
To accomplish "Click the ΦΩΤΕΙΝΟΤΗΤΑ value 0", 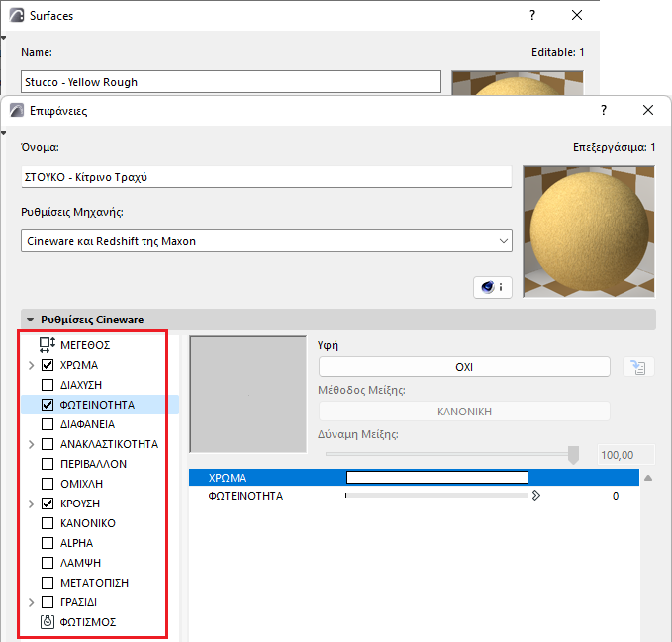I will click(x=616, y=496).
